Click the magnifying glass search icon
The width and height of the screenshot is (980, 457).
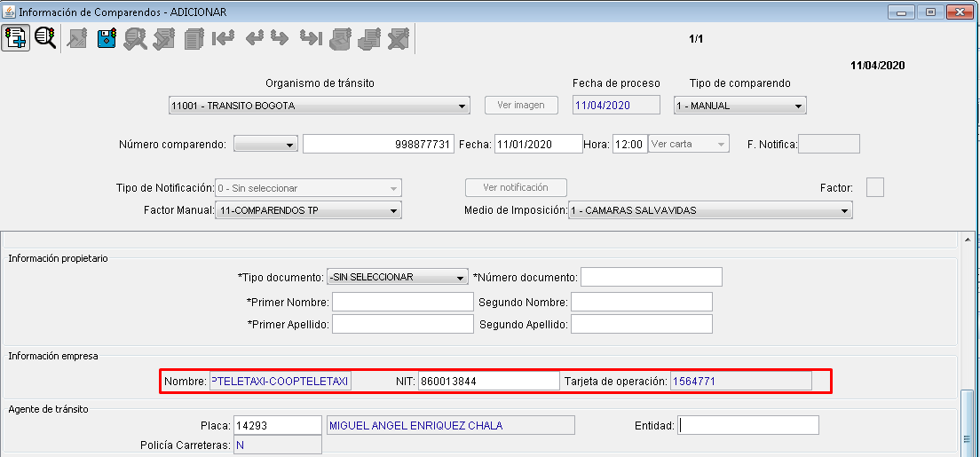tap(45, 38)
